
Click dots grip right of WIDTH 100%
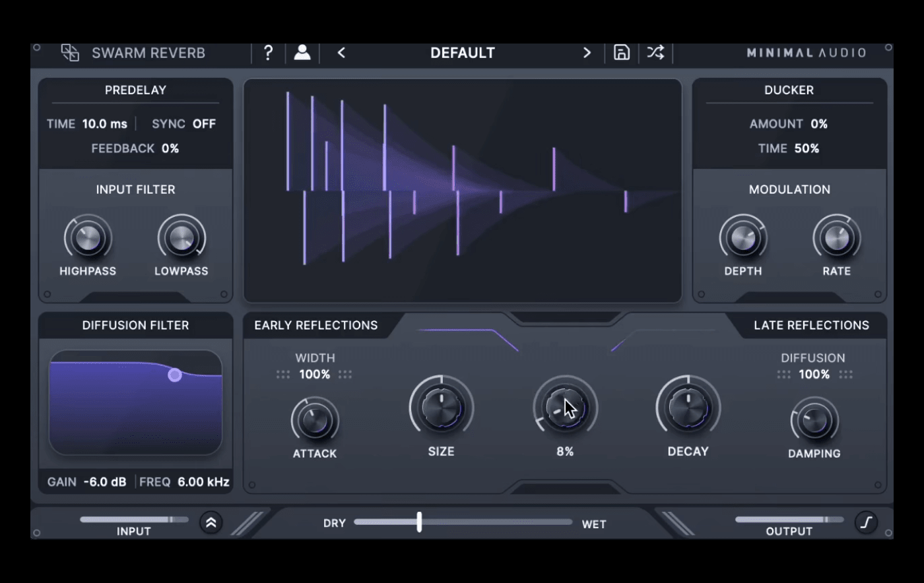coord(345,375)
